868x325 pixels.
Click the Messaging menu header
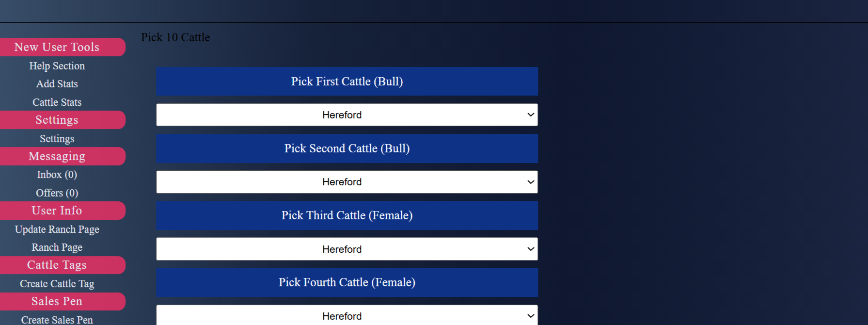[x=57, y=156]
